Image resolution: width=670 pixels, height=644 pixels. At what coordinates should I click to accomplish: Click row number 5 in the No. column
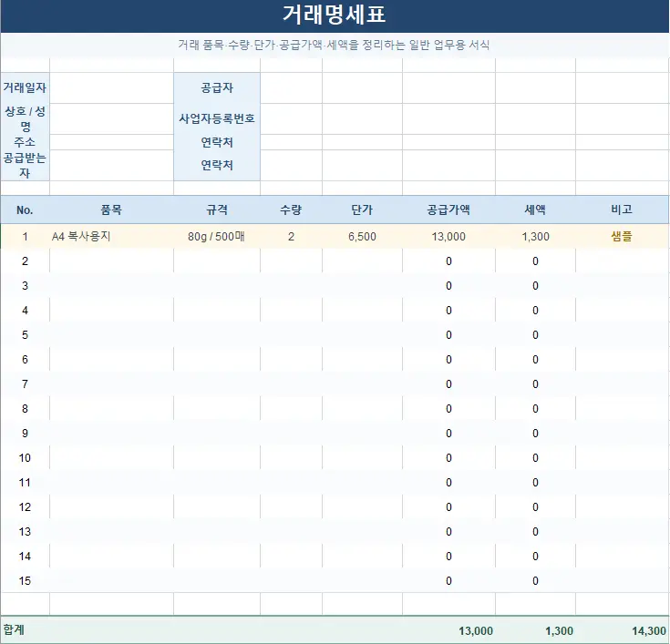(x=25, y=335)
